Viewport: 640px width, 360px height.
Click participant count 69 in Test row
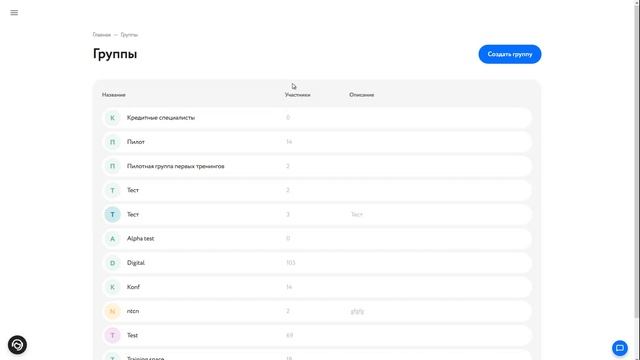289,335
